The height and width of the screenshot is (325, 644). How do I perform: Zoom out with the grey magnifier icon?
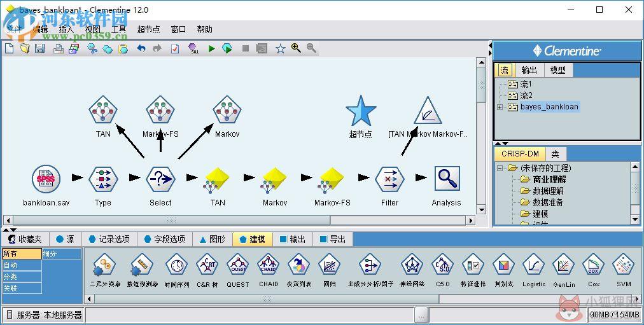click(x=311, y=48)
